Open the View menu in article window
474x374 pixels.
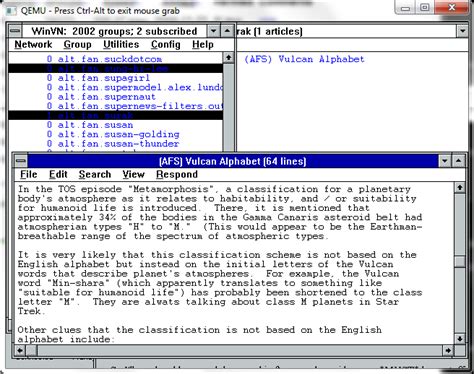click(133, 175)
